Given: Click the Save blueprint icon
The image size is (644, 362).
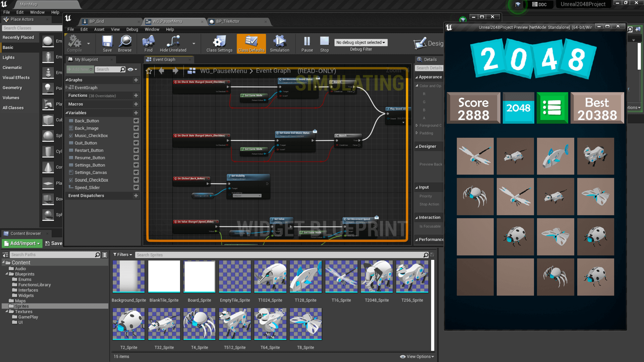Looking at the screenshot, I should tap(107, 44).
